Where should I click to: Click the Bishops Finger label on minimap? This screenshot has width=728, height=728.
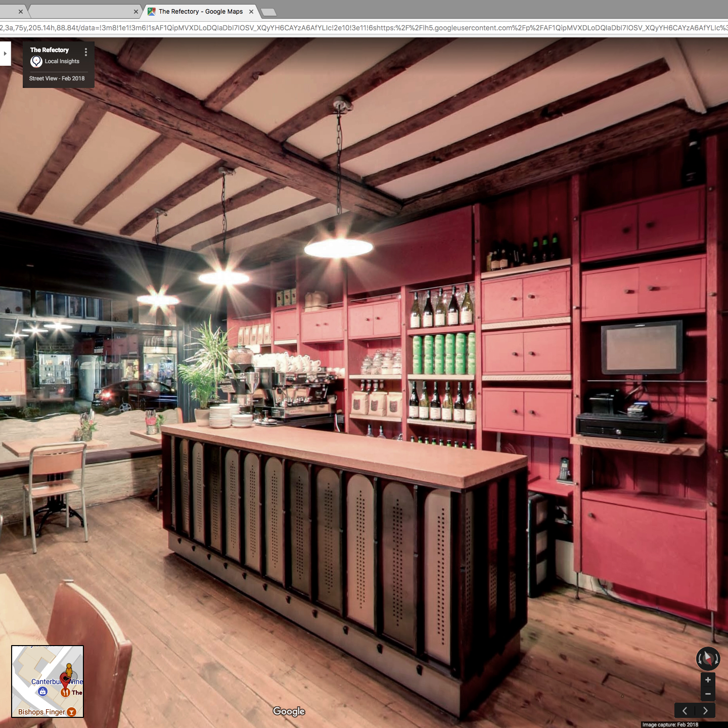coord(41,712)
